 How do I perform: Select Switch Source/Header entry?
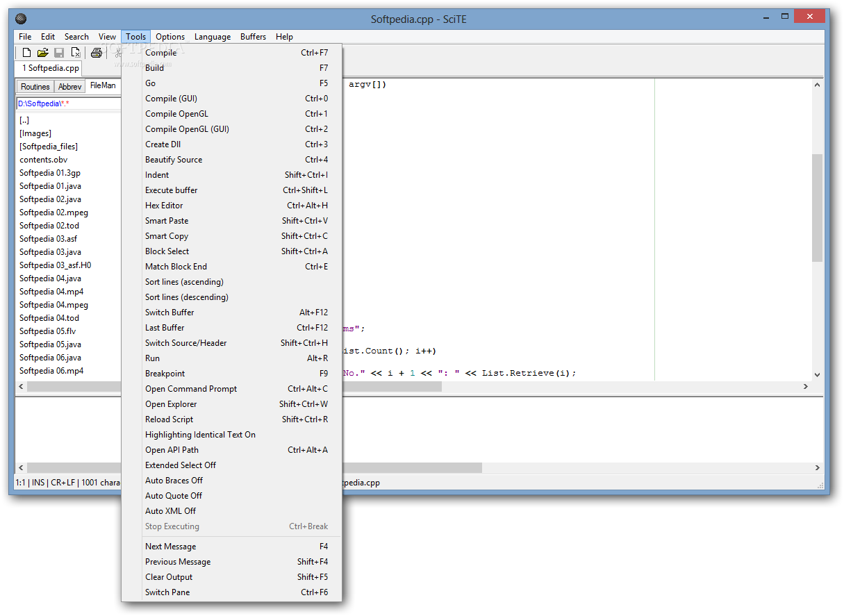tap(232, 343)
